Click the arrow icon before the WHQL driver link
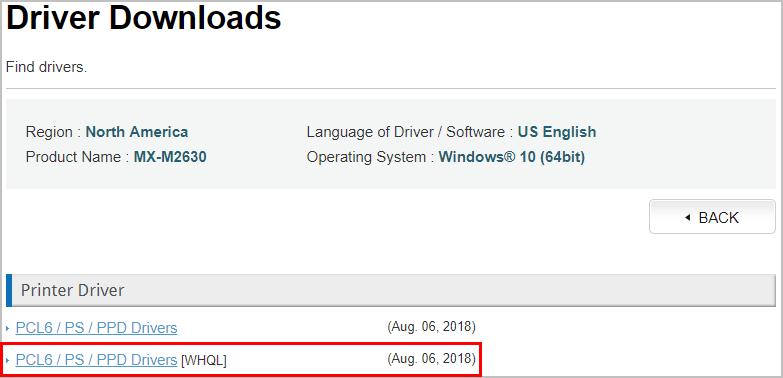This screenshot has height=378, width=783. point(8,361)
